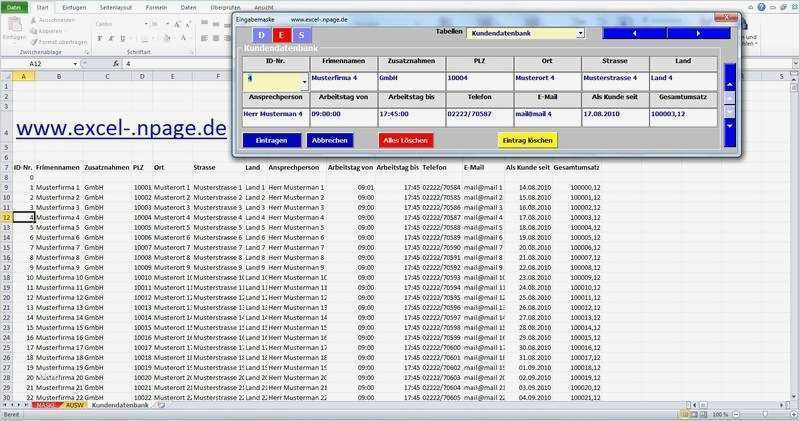Viewport: 800px width, 421px height.
Task: Click the Ansprechperson field Herr Musterman 4
Action: [x=276, y=117]
